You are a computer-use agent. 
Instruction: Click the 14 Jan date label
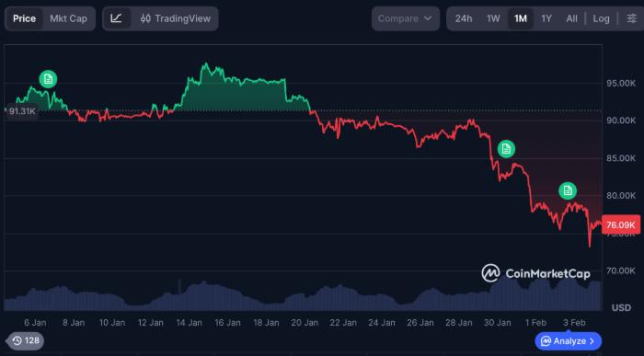point(189,323)
